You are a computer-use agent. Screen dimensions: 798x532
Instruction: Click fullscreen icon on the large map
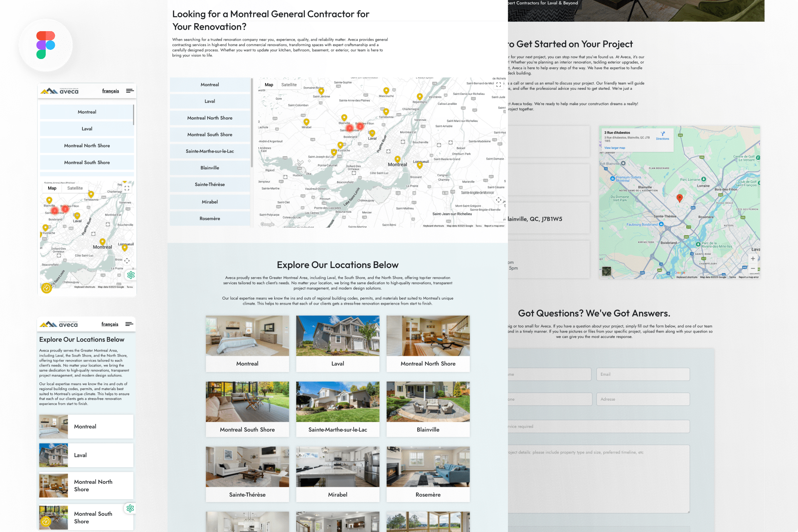(498, 84)
